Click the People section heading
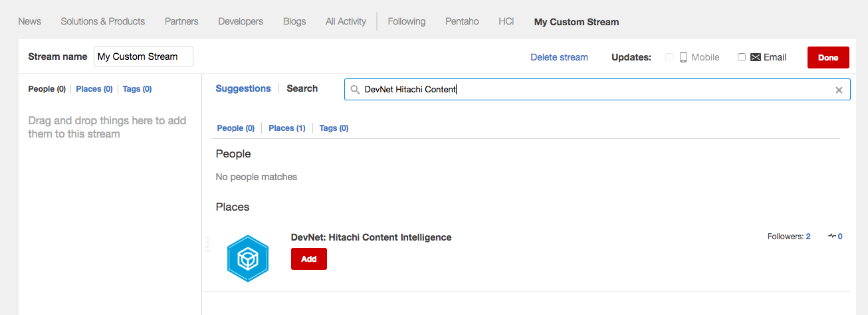This screenshot has height=315, width=868. click(233, 154)
